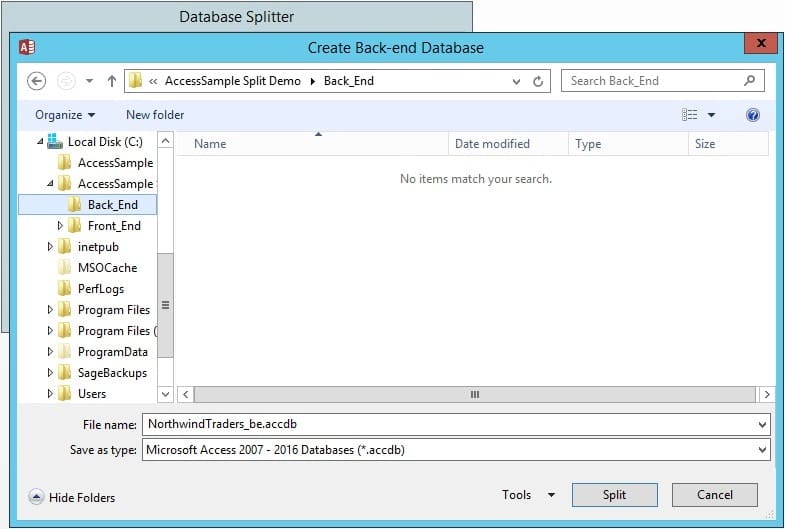Close the Create Back-end Database dialog

point(761,43)
